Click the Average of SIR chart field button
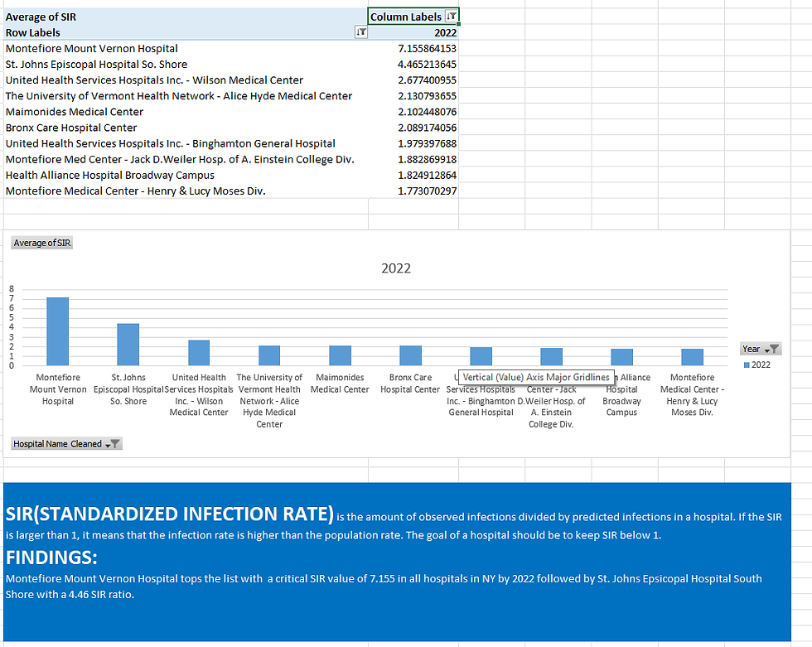 (42, 243)
